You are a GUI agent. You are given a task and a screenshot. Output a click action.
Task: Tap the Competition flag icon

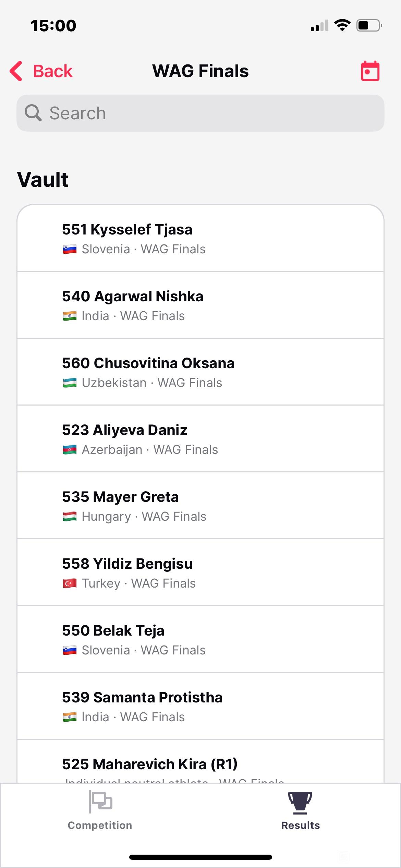pyautogui.click(x=100, y=801)
